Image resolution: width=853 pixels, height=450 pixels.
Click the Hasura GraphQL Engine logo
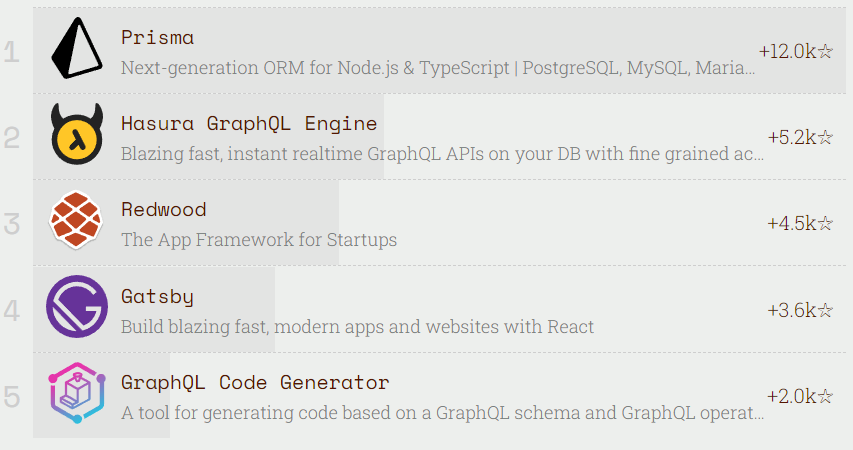pos(77,136)
